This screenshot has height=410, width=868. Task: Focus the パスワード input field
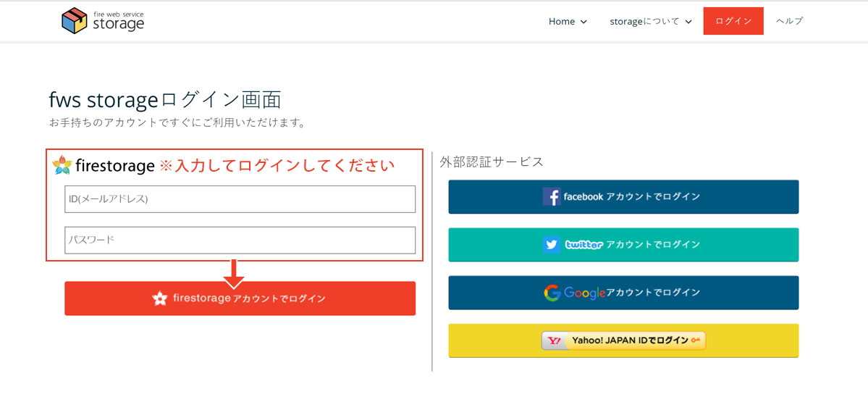240,240
